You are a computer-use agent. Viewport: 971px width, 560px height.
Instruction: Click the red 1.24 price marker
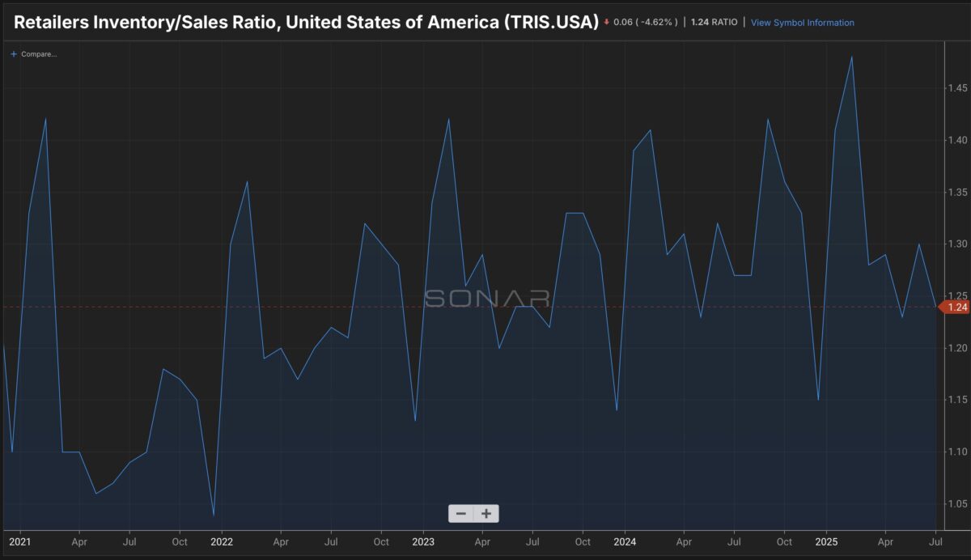953,307
